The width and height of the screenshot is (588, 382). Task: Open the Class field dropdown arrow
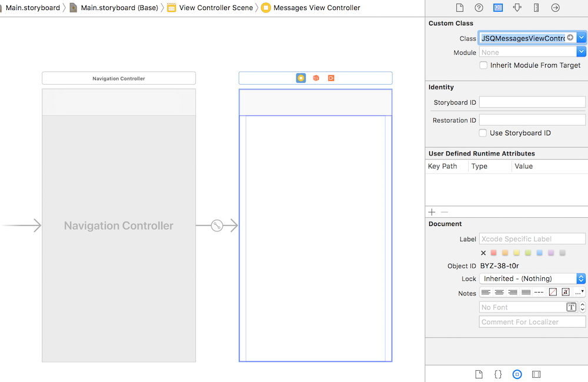click(582, 37)
